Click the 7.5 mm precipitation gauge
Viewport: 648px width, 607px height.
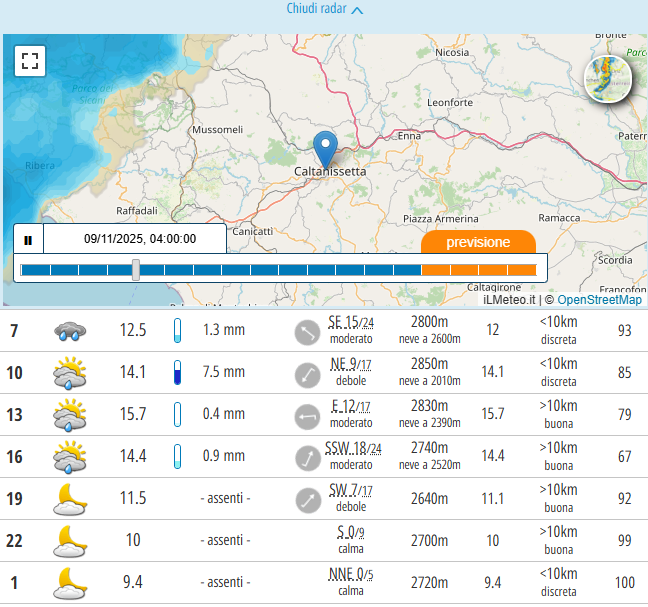(x=178, y=373)
